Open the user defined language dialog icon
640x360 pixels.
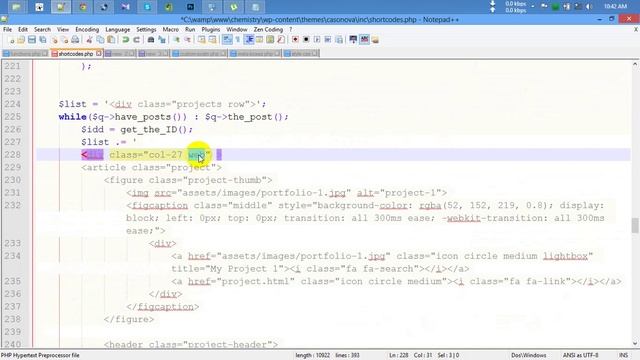click(259, 40)
